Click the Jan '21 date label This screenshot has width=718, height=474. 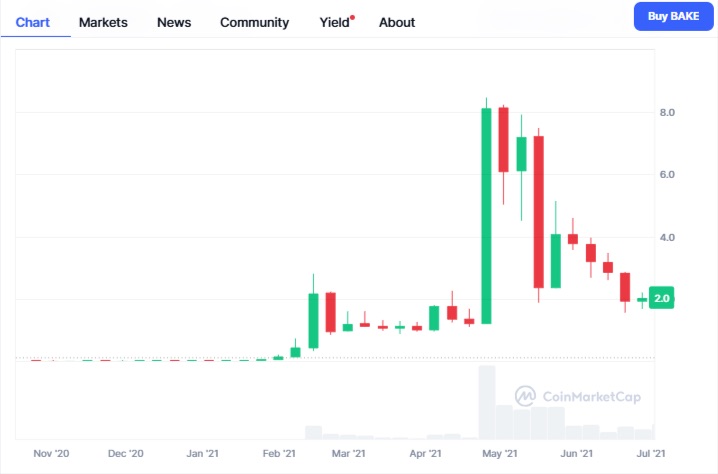[x=202, y=453]
